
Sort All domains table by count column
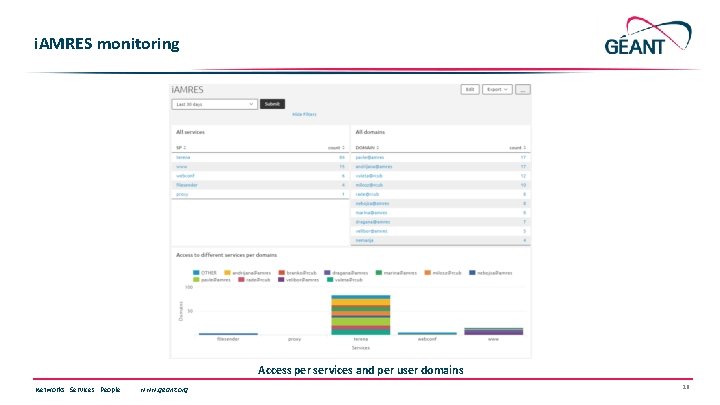518,148
